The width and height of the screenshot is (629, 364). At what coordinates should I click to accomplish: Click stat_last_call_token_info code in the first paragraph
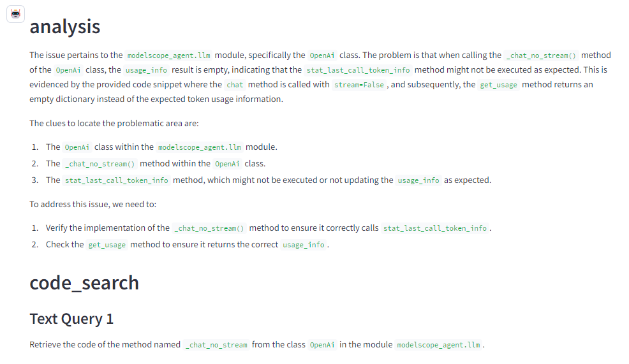pos(359,70)
